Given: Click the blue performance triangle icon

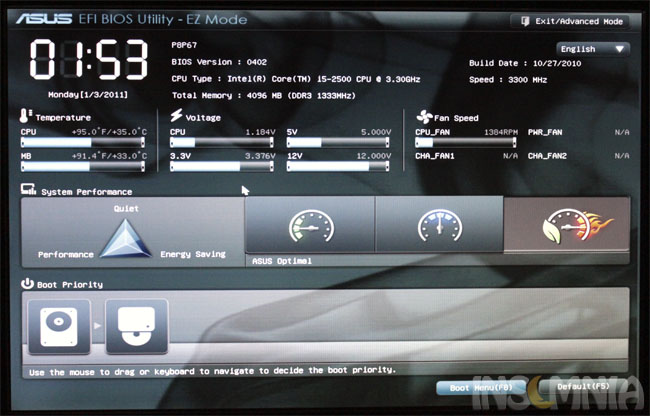Looking at the screenshot, I should pos(126,239).
